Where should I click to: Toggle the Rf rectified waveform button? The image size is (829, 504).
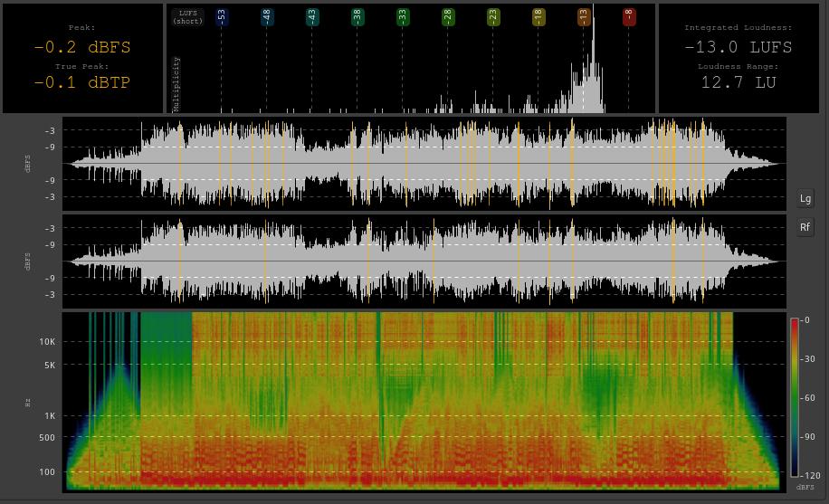tap(805, 227)
